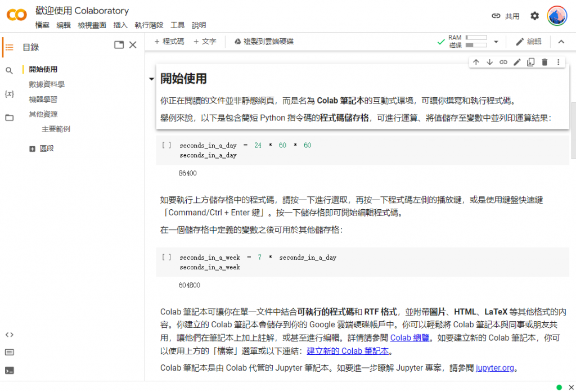Collapse the header with the up chevron
Viewport: 576px width, 392px height.
pos(561,42)
